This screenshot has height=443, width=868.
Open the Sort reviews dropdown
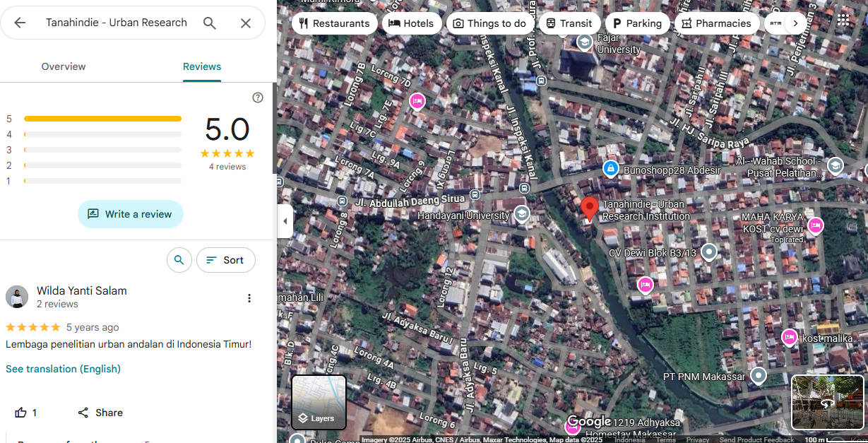tap(225, 260)
